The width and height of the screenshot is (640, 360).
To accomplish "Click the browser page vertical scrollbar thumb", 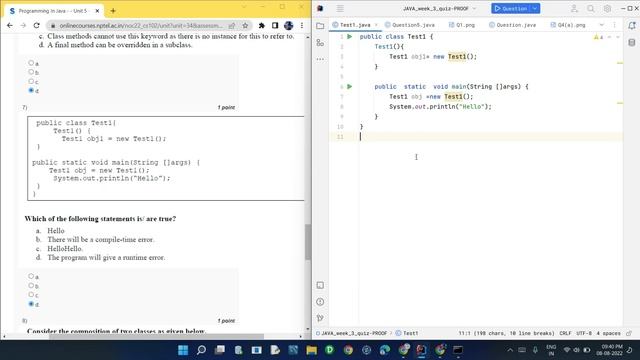I will tap(308, 242).
